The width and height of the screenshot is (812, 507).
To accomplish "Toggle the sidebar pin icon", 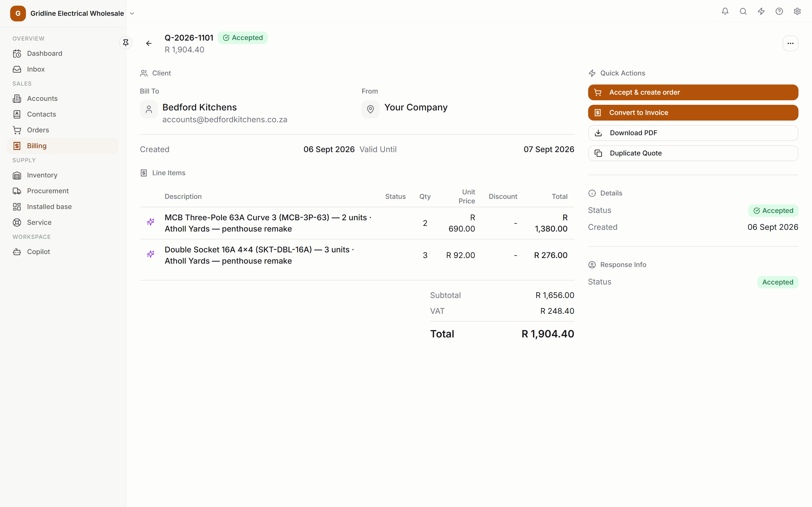I will pos(125,43).
